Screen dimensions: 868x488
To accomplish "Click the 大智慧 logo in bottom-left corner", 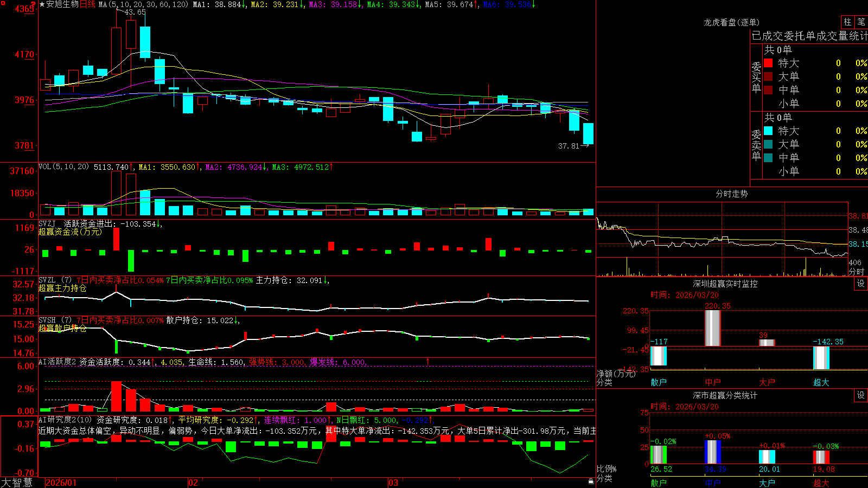I will 17,483.
